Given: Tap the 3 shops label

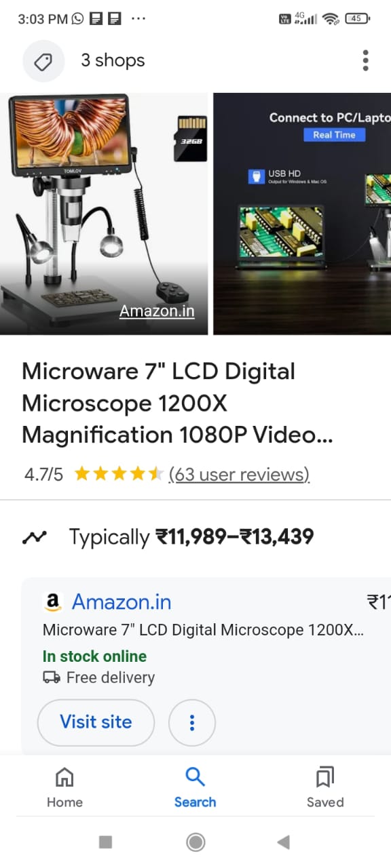Looking at the screenshot, I should 113,60.
